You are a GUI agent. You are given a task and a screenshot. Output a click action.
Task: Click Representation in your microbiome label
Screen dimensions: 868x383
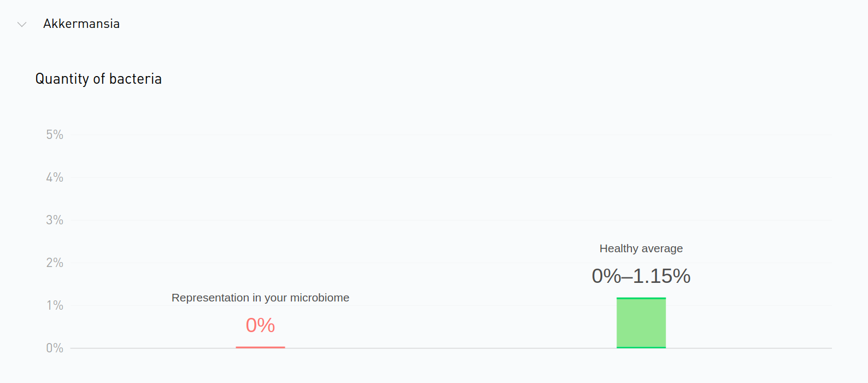click(260, 298)
